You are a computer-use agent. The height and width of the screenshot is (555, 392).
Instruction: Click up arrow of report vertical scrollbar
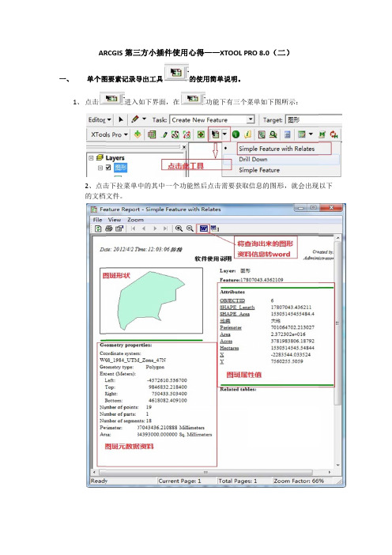338,239
